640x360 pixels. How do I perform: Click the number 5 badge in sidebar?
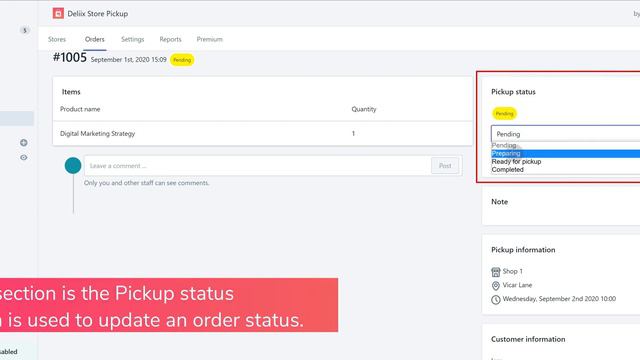click(25, 31)
